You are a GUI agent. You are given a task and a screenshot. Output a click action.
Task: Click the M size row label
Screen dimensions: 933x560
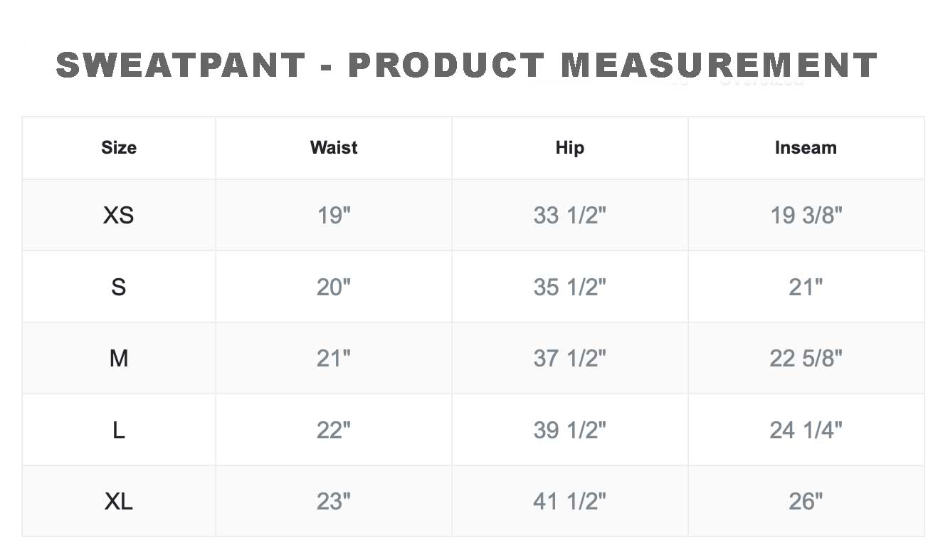point(119,359)
